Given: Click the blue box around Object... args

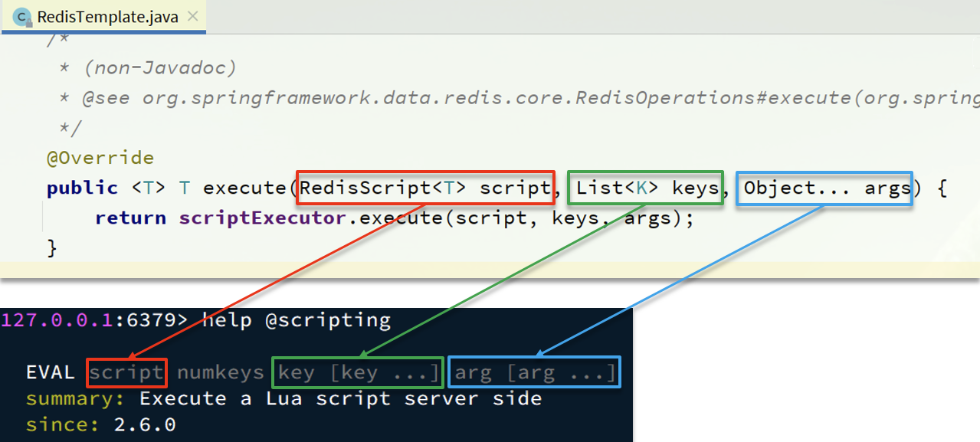Looking at the screenshot, I should click(x=824, y=188).
